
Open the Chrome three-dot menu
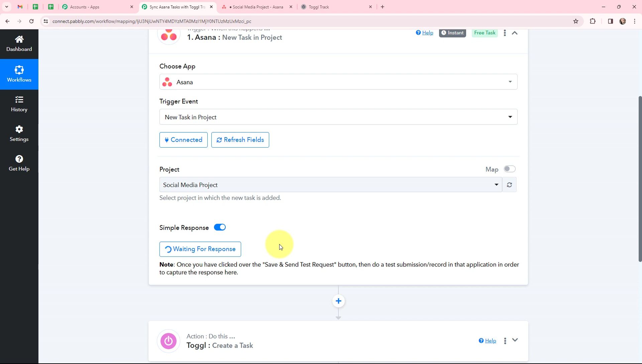coord(635,21)
